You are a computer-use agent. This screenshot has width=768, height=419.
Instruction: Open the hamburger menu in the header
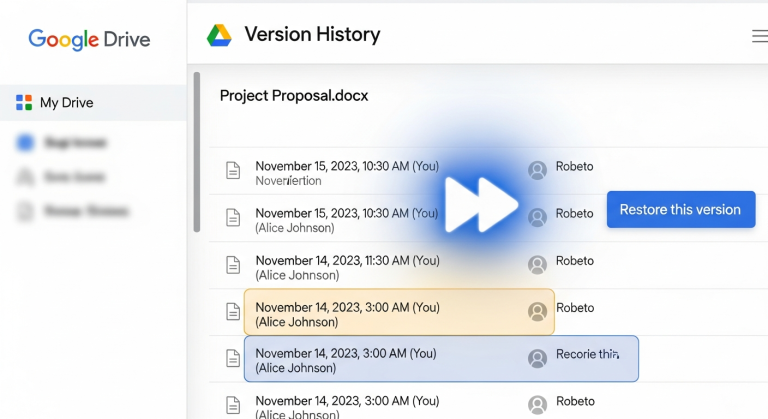tap(759, 36)
